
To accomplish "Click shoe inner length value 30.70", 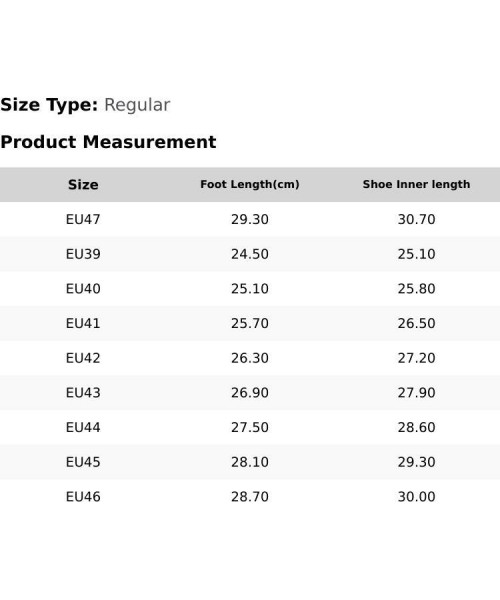I will (x=416, y=219).
